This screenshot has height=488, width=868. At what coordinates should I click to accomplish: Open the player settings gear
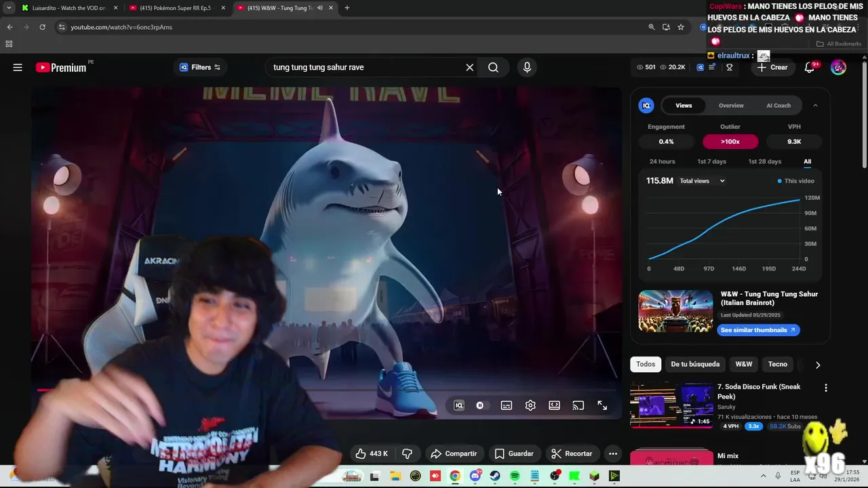pos(530,405)
